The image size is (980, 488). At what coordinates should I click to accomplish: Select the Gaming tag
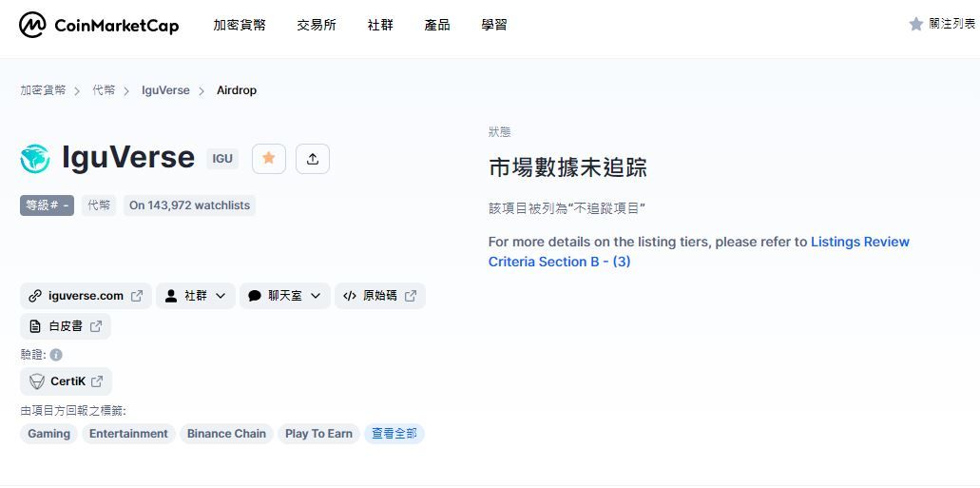coord(48,434)
